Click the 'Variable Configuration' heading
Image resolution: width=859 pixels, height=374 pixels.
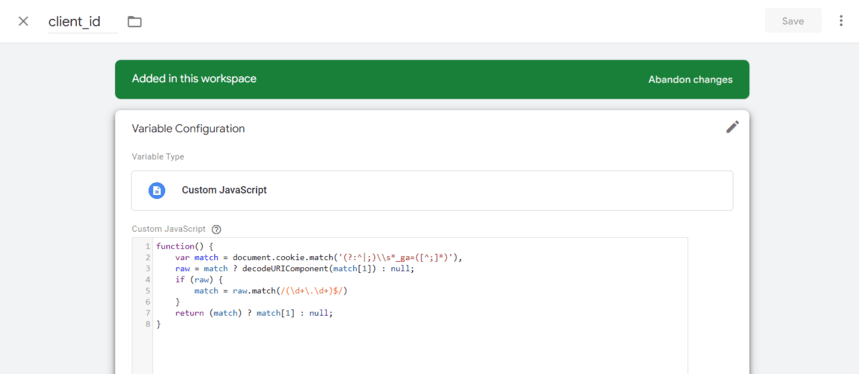coord(188,129)
